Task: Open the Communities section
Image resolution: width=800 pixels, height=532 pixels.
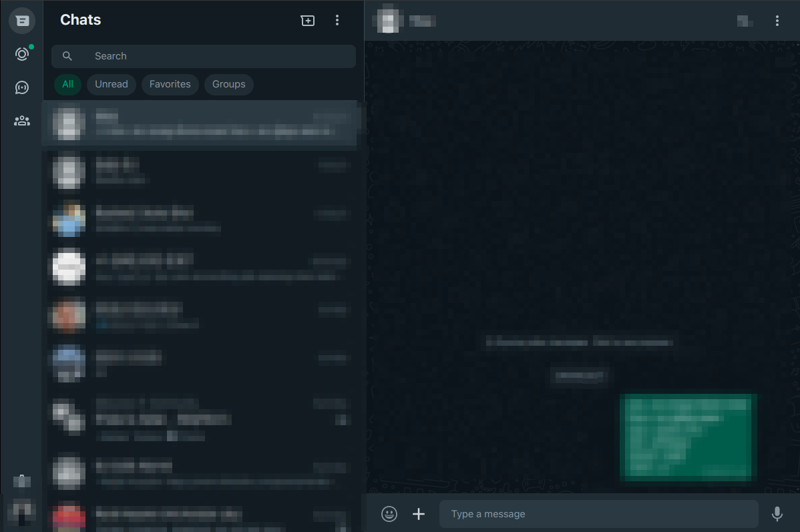Action: click(22, 120)
